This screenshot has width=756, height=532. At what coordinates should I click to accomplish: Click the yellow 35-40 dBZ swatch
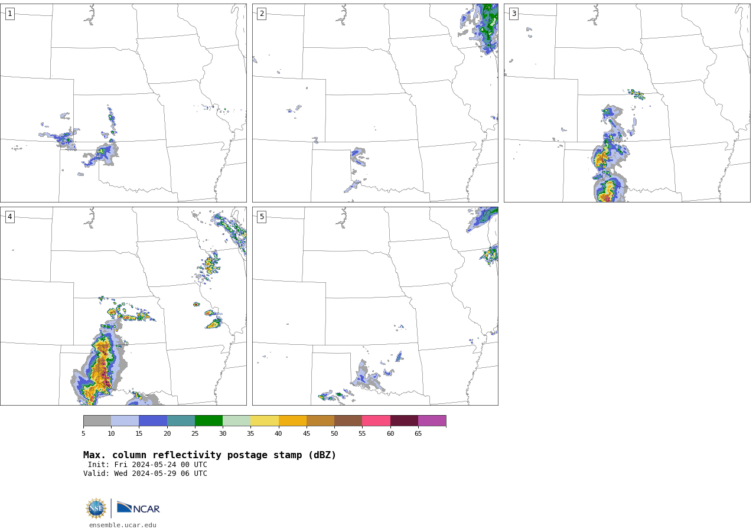265,421
